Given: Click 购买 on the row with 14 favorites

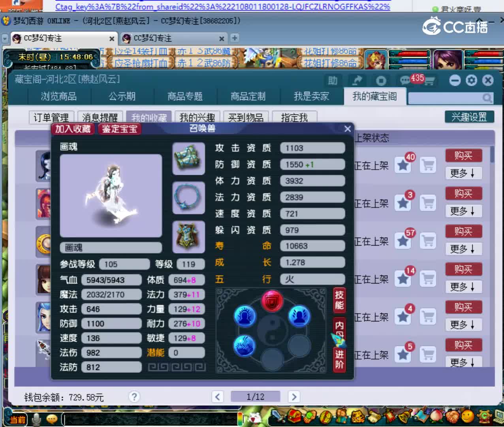Looking at the screenshot, I should [464, 269].
